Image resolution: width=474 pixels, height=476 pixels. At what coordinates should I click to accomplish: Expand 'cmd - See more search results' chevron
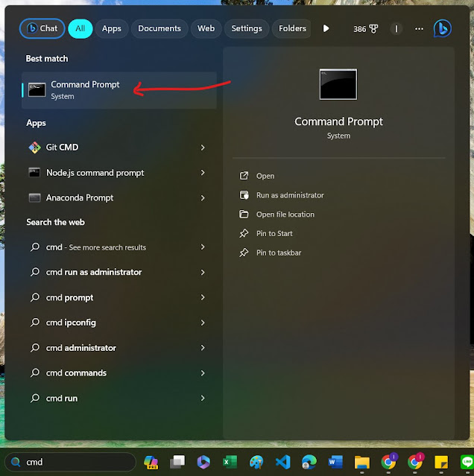[203, 247]
